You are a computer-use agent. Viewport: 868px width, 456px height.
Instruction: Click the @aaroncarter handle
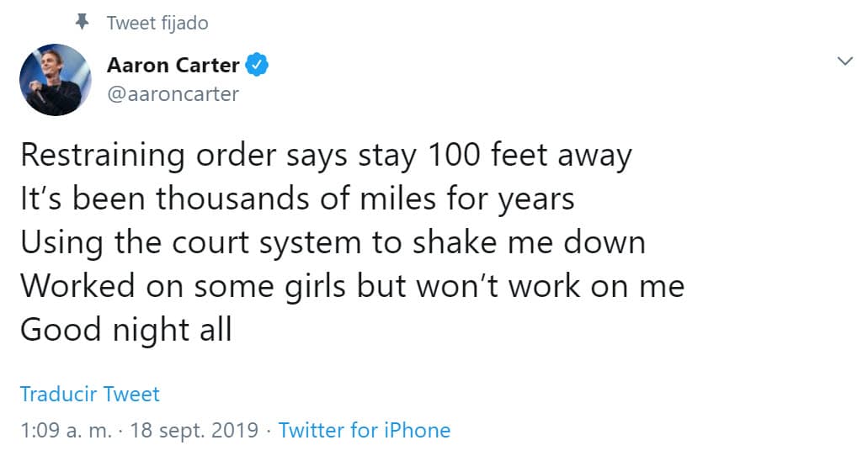[173, 93]
